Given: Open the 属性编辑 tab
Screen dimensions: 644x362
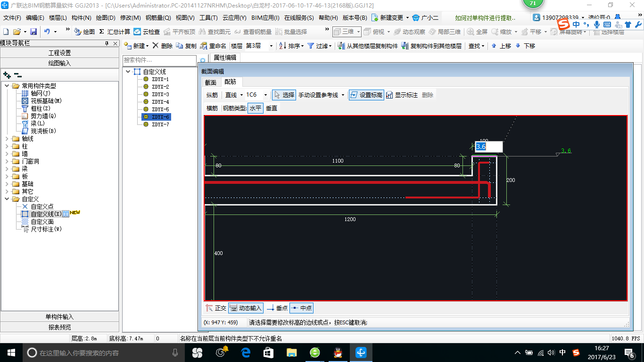Looking at the screenshot, I should [x=225, y=58].
